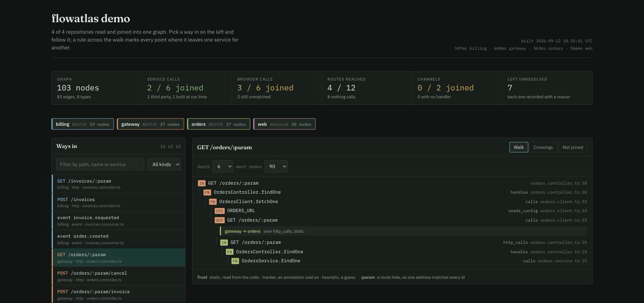The height and width of the screenshot is (303, 644).
Task: Open the ORDERS_URL config node
Action: pyautogui.click(x=241, y=211)
